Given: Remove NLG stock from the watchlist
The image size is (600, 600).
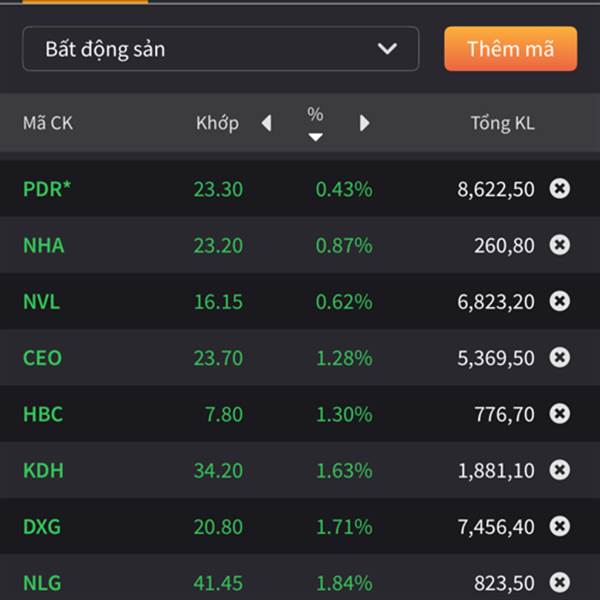Looking at the screenshot, I should (x=559, y=582).
